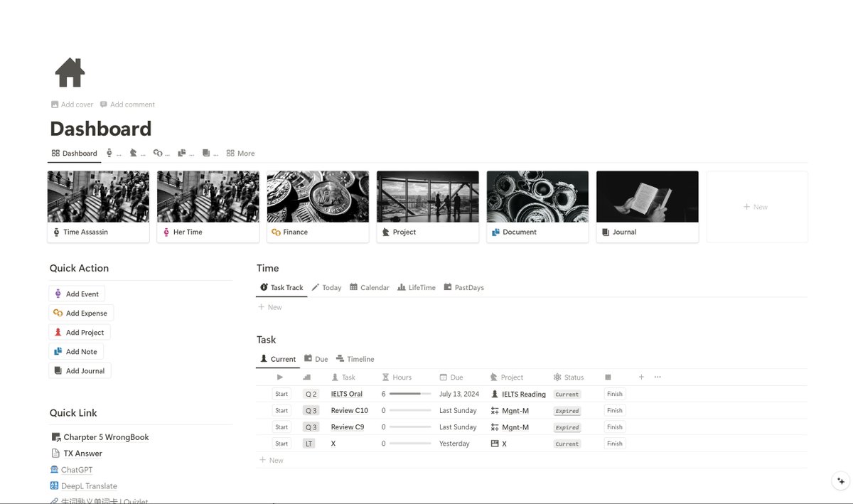Switch to the Calendar tab
This screenshot has width=853, height=504.
(x=370, y=287)
